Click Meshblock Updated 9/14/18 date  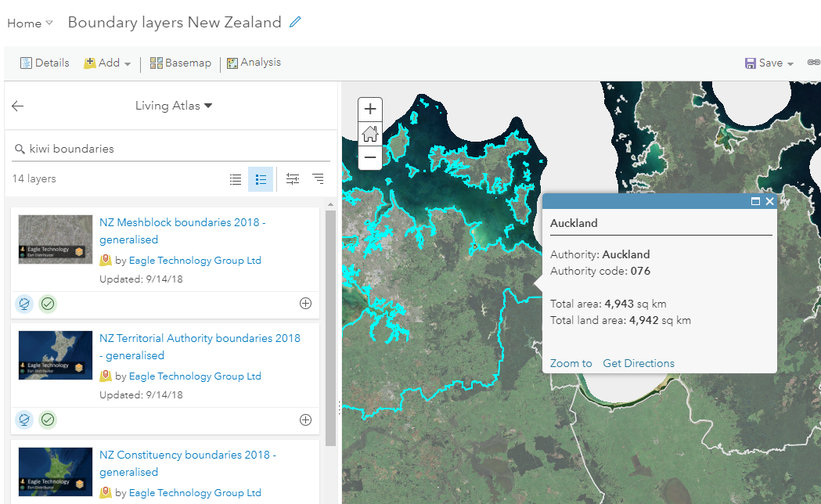(x=141, y=279)
